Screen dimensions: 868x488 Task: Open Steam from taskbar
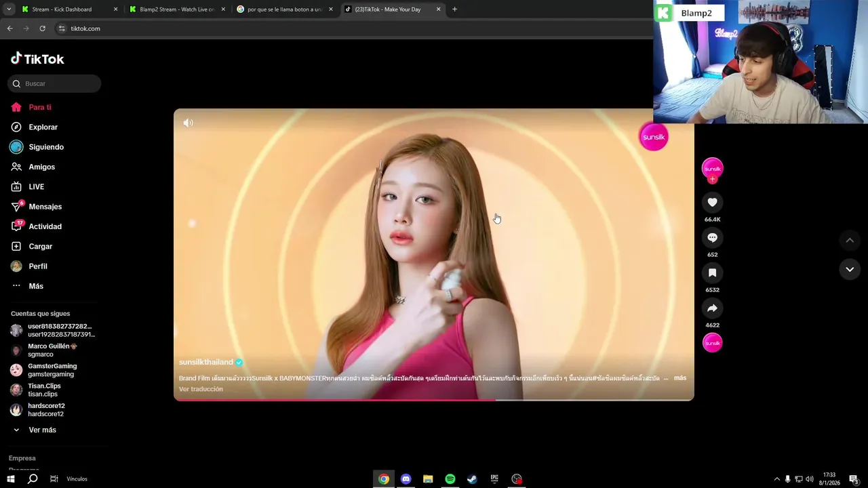tap(472, 479)
